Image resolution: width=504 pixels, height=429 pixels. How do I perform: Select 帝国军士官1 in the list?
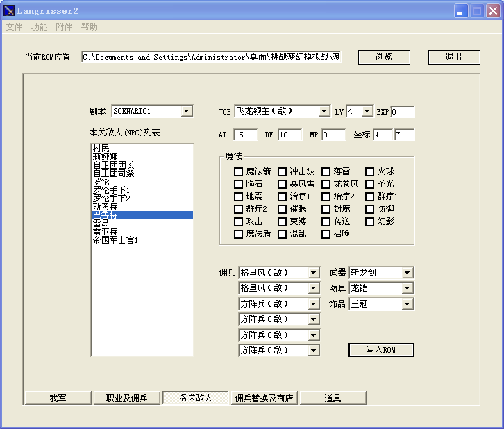(x=142, y=240)
